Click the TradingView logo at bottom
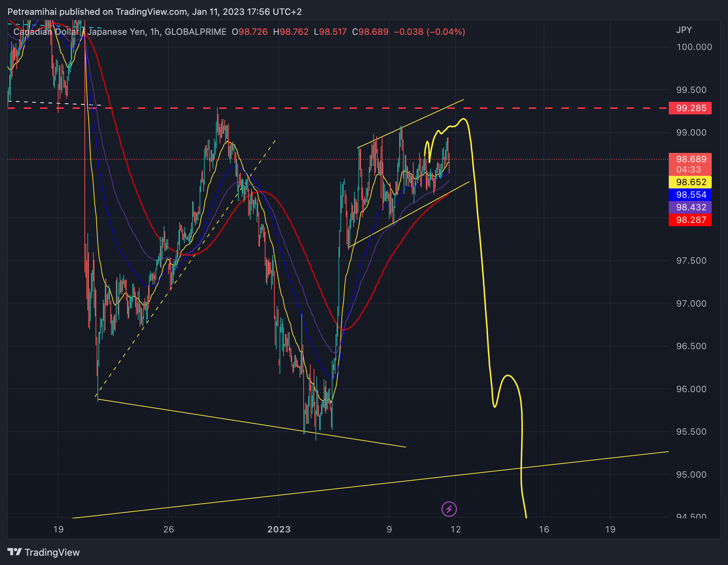Image resolution: width=728 pixels, height=565 pixels. coord(44,552)
